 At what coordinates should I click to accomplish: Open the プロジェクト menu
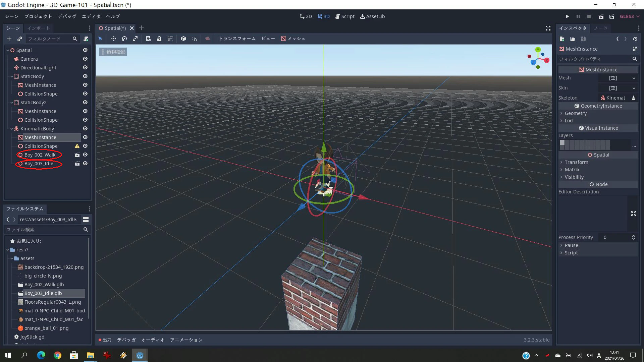[x=38, y=16]
